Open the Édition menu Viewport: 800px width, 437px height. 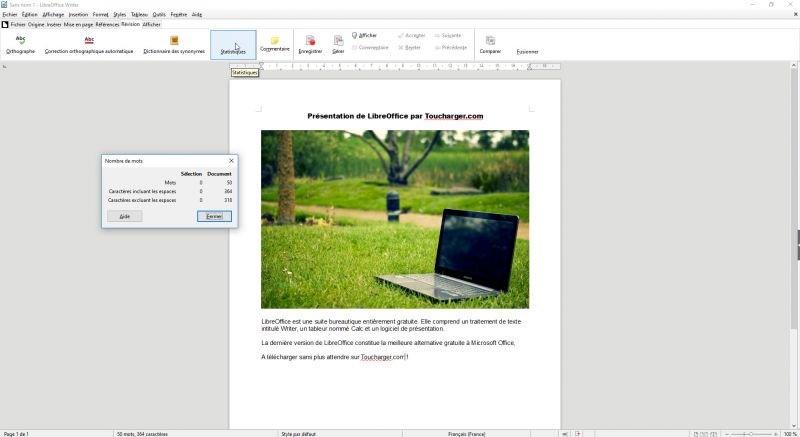pos(30,14)
